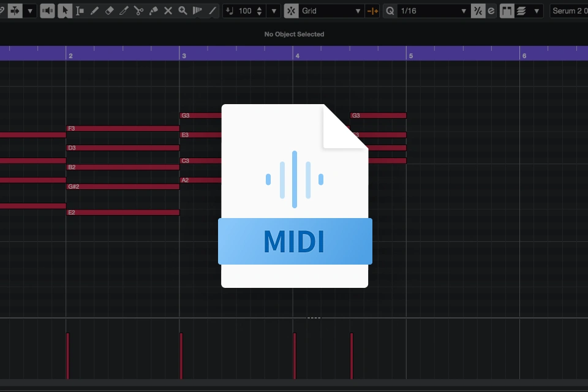This screenshot has height=392, width=588.
Task: Toggle the stacked layers active part button
Action: click(x=521, y=11)
